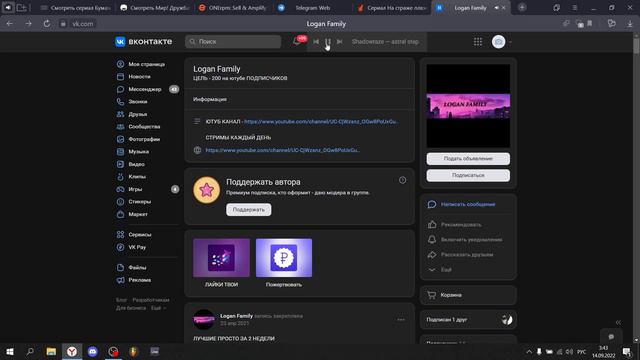The image size is (640, 360).
Task: Click 'Написать сообщение' link
Action: 468,204
